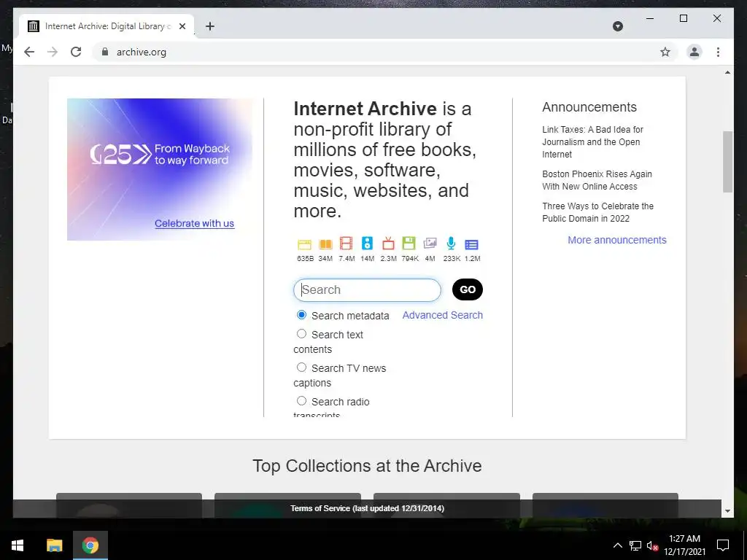Open the software (794K) floppy disk icon
The width and height of the screenshot is (747, 560).
pos(409,244)
